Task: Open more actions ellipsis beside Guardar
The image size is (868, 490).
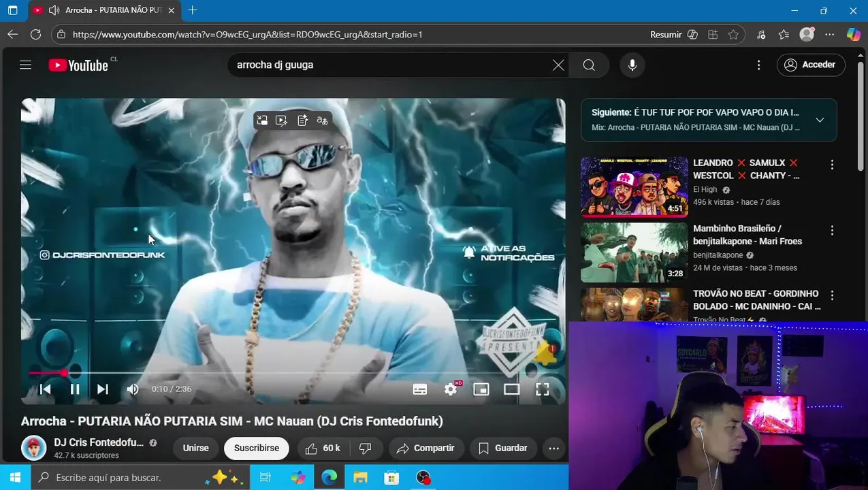Action: (x=554, y=448)
